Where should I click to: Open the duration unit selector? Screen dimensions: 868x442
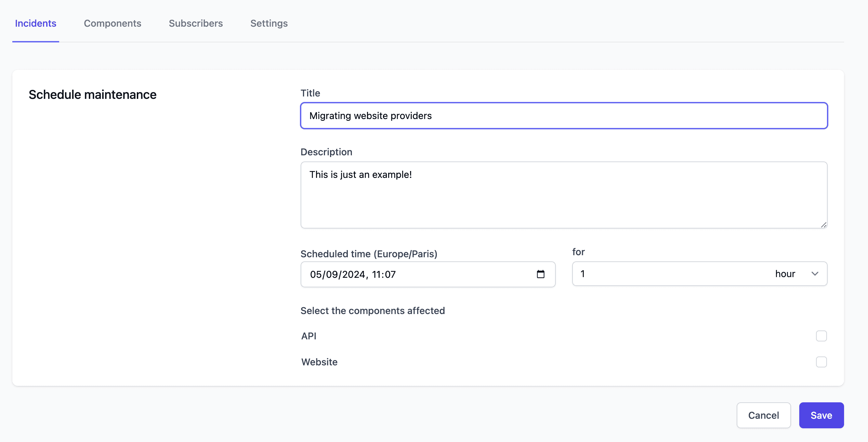pyautogui.click(x=785, y=274)
